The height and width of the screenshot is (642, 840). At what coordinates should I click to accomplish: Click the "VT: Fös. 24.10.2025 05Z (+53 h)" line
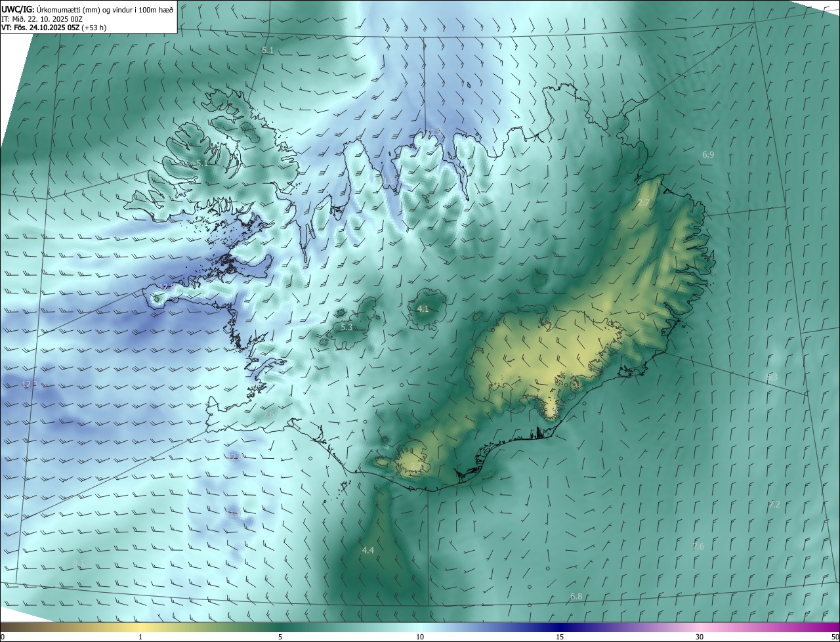54,28
